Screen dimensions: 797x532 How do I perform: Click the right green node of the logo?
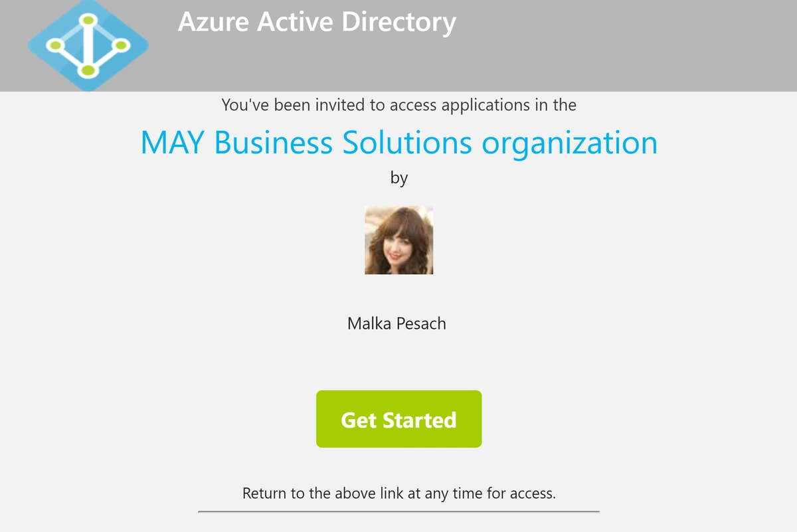point(120,45)
